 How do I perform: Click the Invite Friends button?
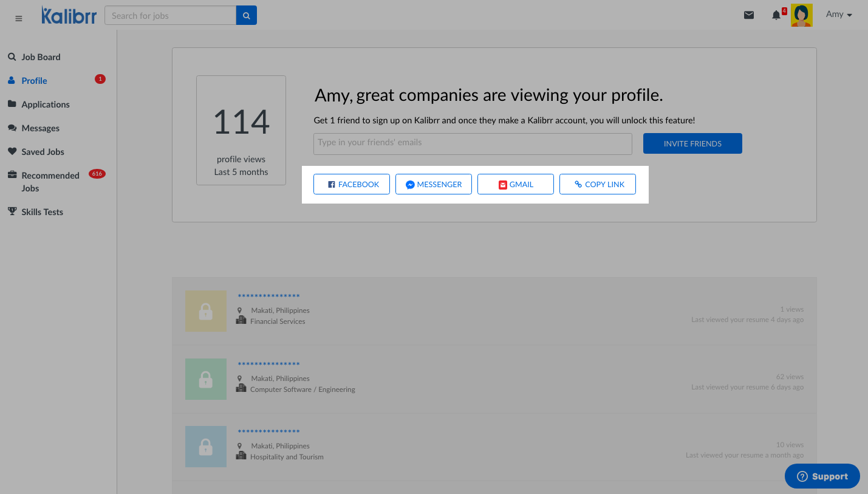(692, 144)
